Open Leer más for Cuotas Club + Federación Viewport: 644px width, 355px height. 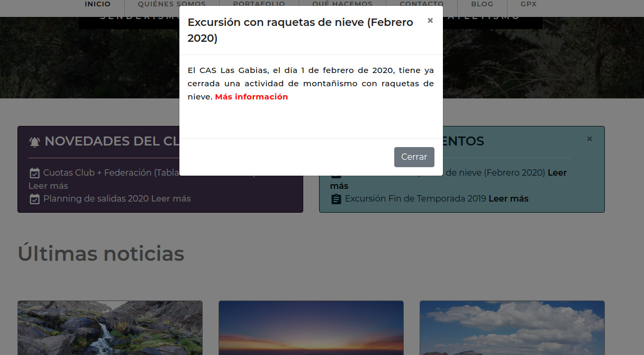[48, 186]
